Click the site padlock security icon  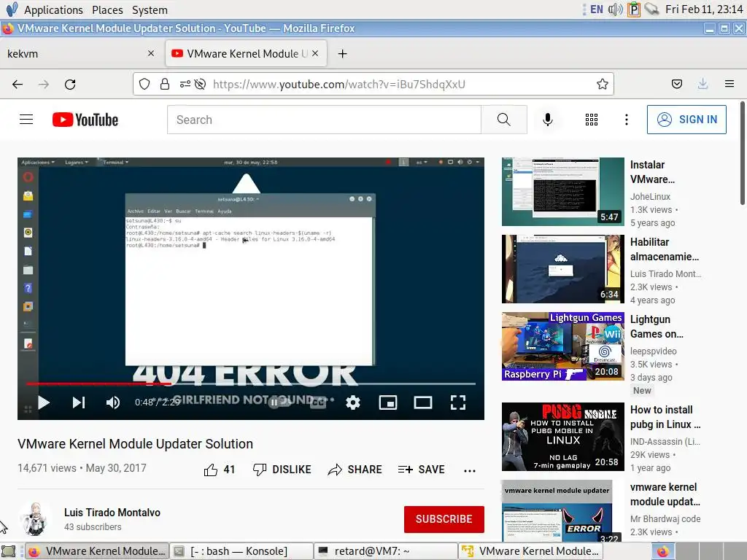pyautogui.click(x=165, y=85)
